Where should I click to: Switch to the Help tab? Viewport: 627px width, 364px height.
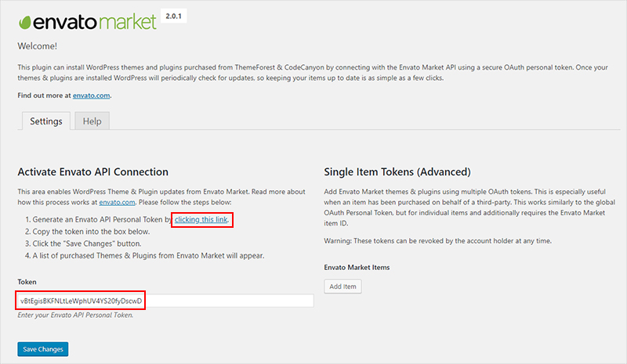click(92, 121)
